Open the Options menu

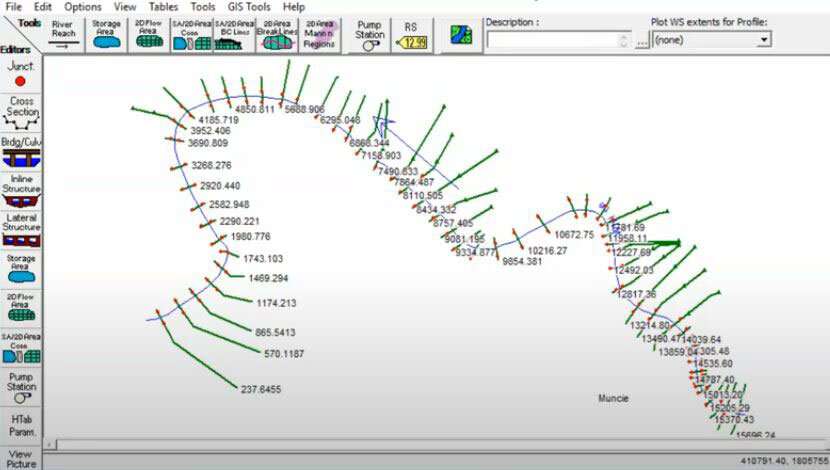[x=83, y=7]
